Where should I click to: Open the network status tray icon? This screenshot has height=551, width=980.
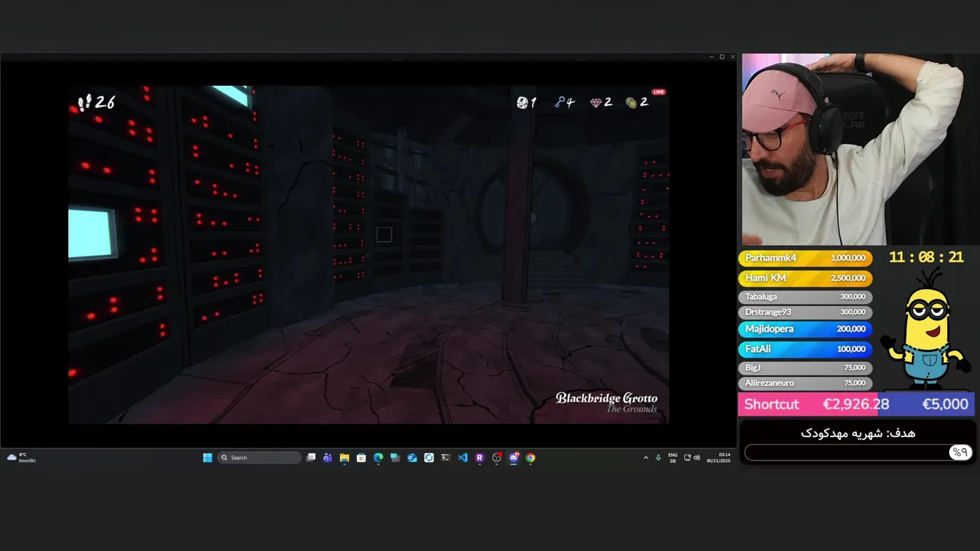tap(687, 458)
